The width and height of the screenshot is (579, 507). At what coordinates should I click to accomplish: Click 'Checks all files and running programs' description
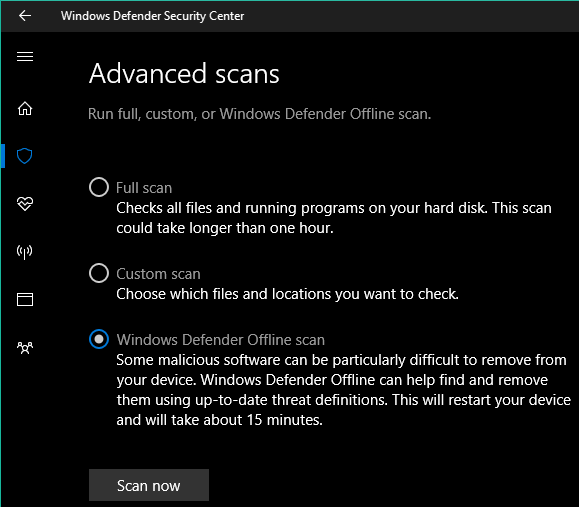point(334,218)
